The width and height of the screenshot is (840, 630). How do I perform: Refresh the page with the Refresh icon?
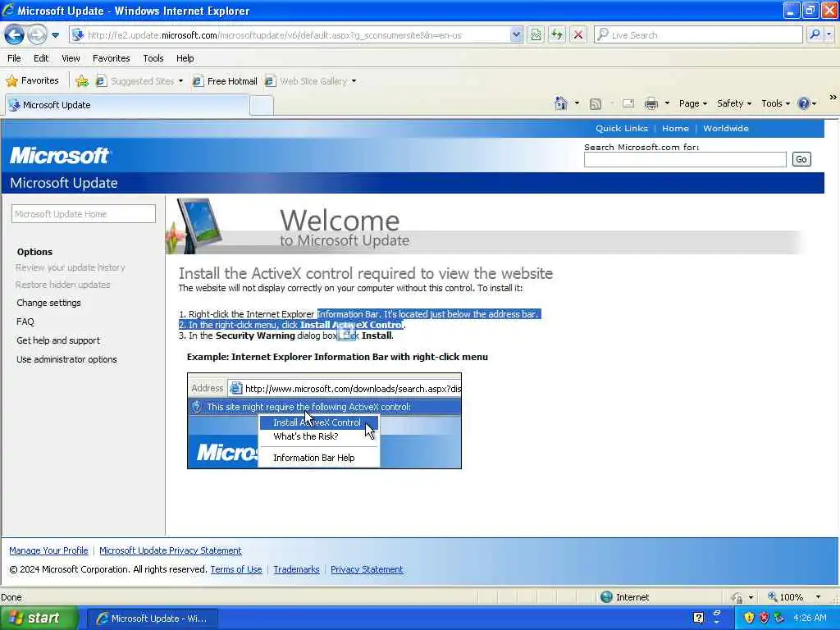click(557, 34)
